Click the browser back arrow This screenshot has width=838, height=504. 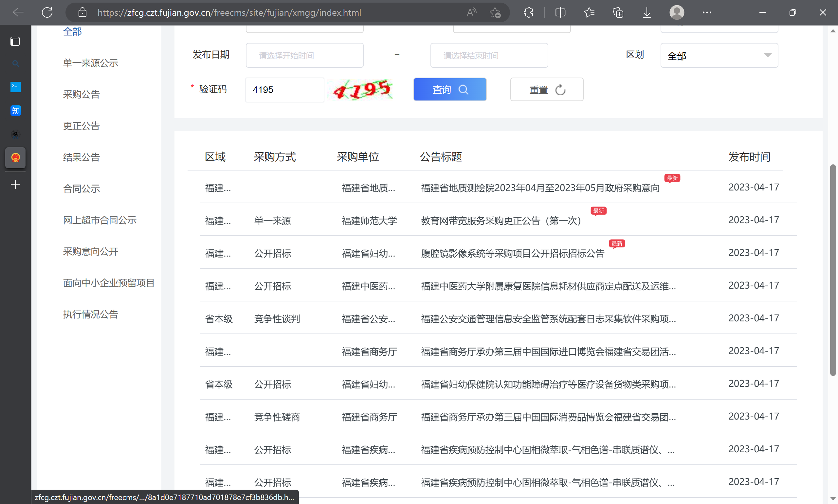pos(18,12)
